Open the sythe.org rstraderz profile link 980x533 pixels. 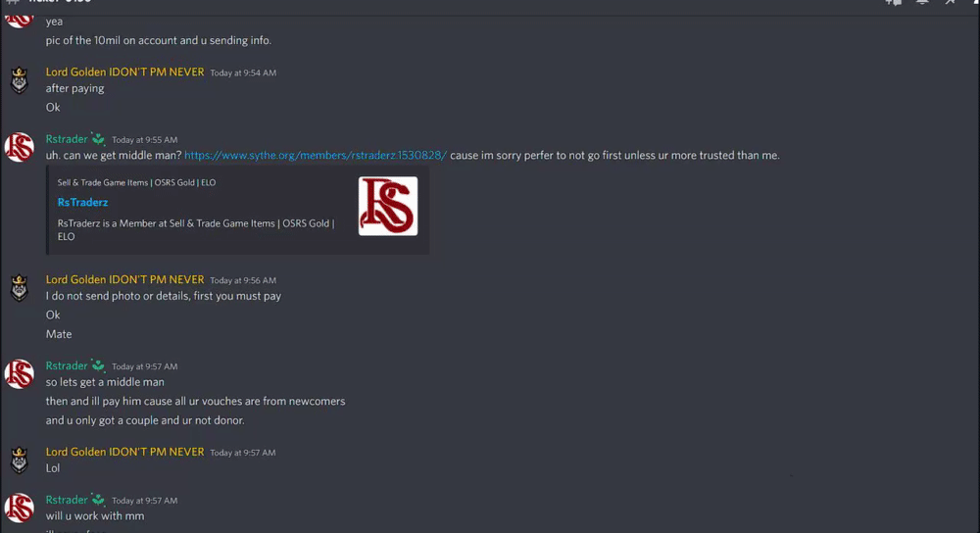tap(316, 156)
